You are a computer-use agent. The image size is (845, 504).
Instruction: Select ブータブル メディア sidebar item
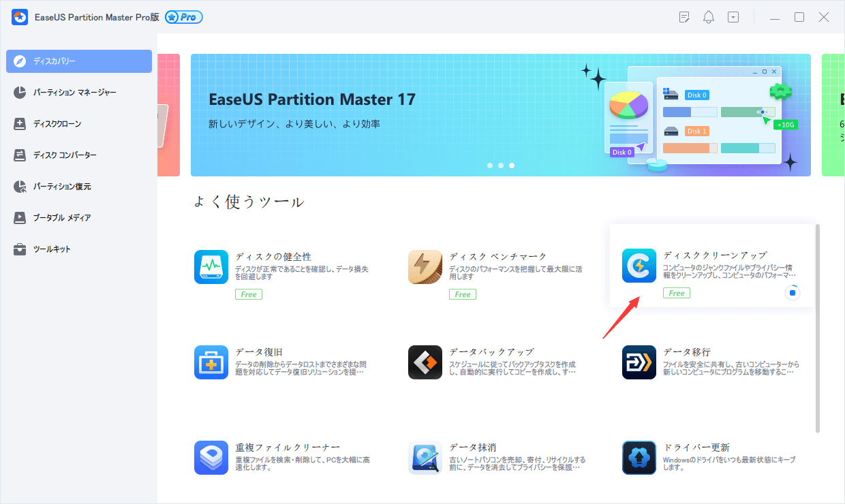click(x=79, y=218)
